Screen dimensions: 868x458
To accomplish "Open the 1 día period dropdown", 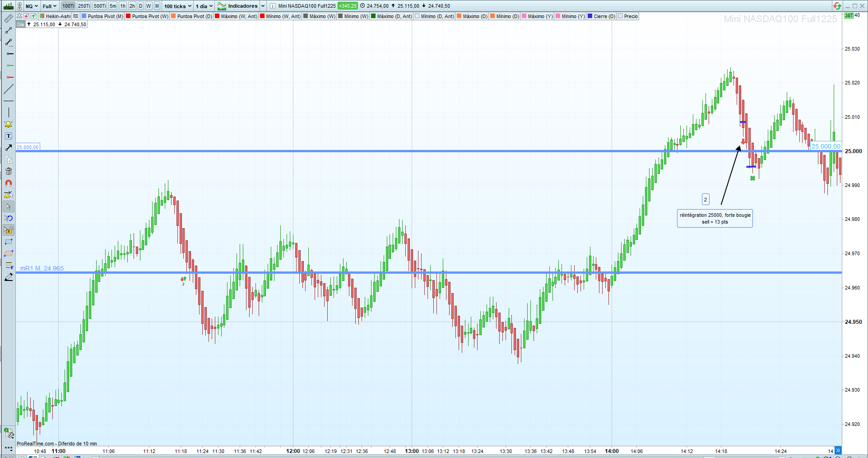I will coord(204,6).
